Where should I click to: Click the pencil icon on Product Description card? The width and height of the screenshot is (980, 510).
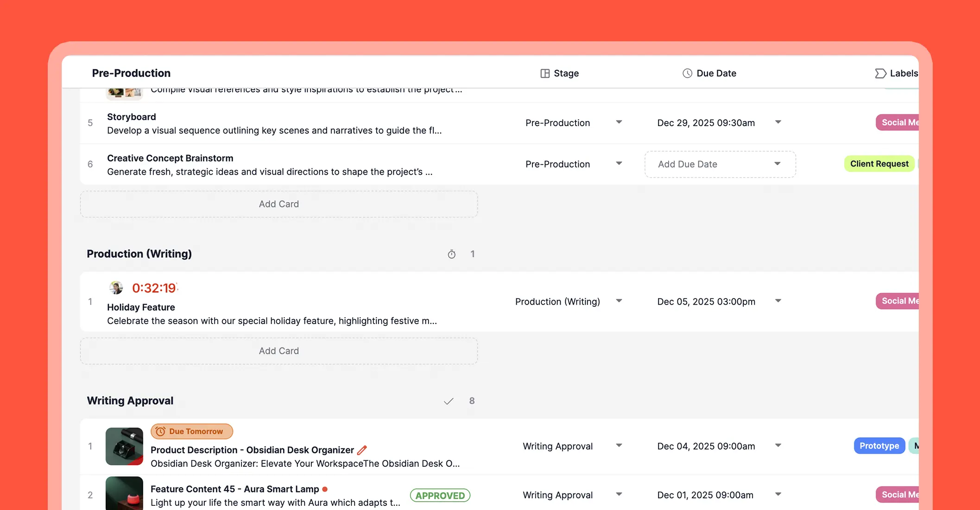[362, 449]
